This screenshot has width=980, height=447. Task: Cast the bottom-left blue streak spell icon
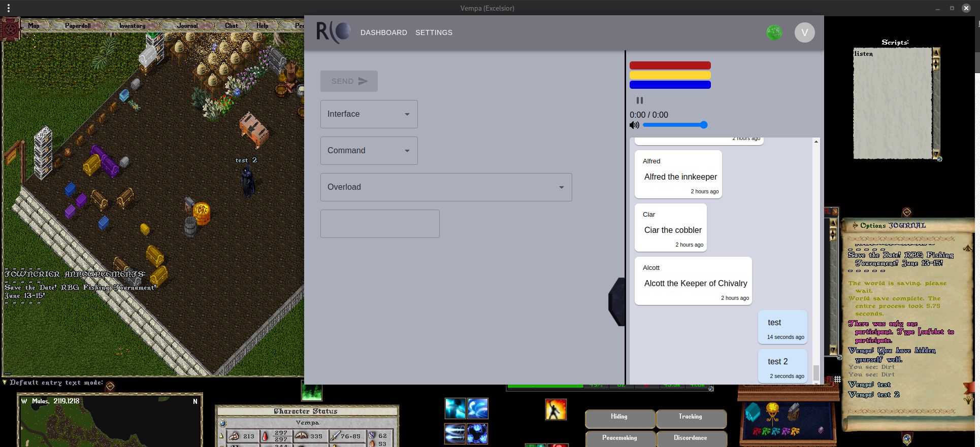(455, 434)
